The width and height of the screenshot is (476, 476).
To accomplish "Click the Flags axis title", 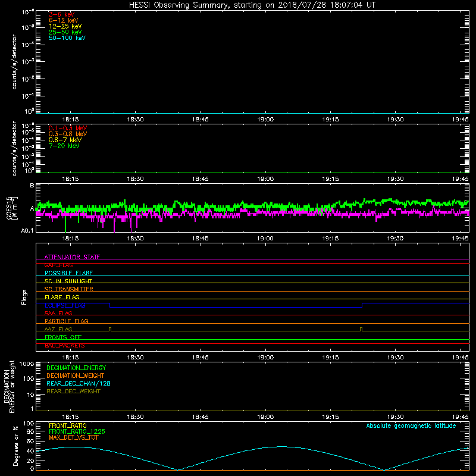I will click(x=24, y=297).
